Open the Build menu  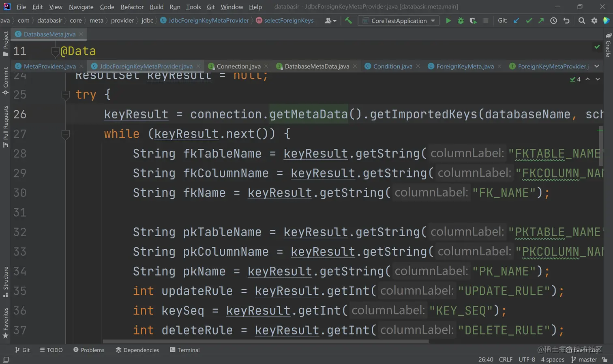pos(156,7)
